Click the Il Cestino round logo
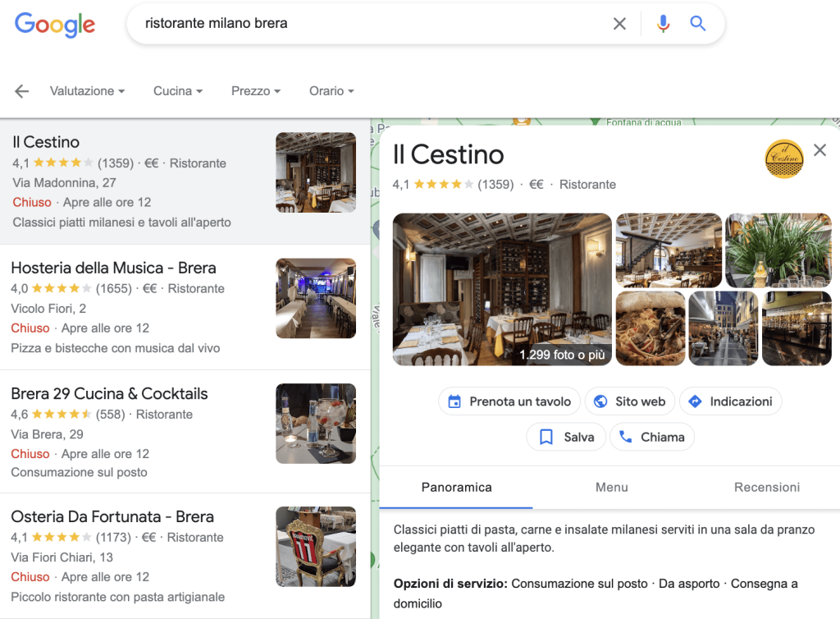The image size is (840, 619). (783, 159)
